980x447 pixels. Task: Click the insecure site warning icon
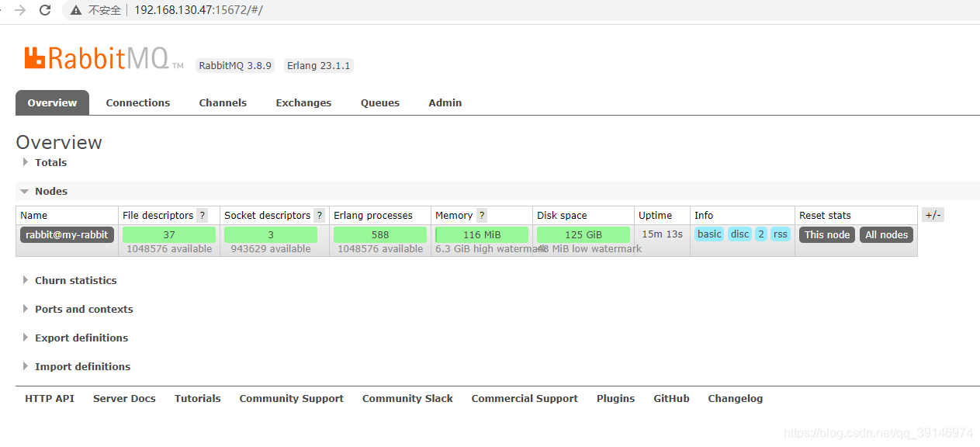coord(76,10)
